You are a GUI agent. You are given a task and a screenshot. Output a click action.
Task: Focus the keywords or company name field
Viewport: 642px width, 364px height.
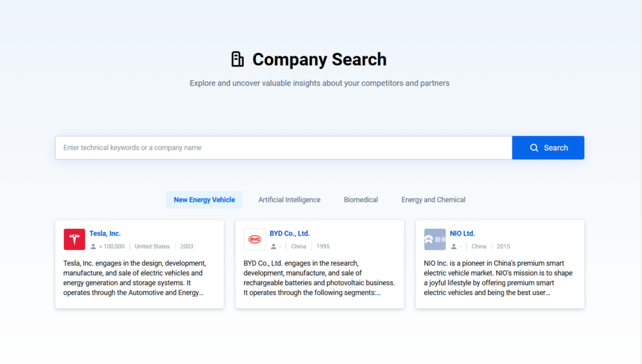(x=283, y=148)
